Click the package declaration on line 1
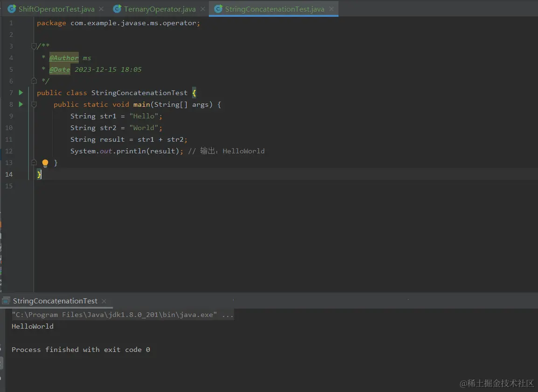The height and width of the screenshot is (392, 538). click(118, 23)
